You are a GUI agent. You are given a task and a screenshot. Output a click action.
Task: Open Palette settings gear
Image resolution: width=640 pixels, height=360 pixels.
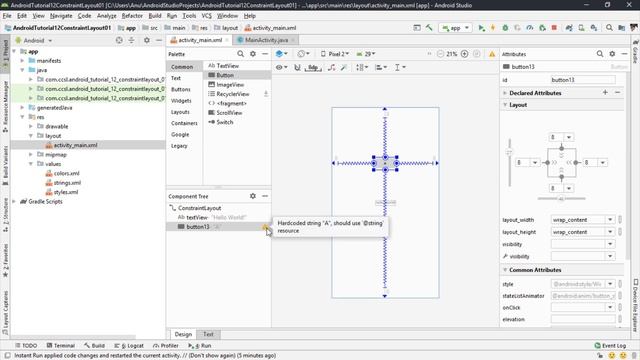click(253, 54)
